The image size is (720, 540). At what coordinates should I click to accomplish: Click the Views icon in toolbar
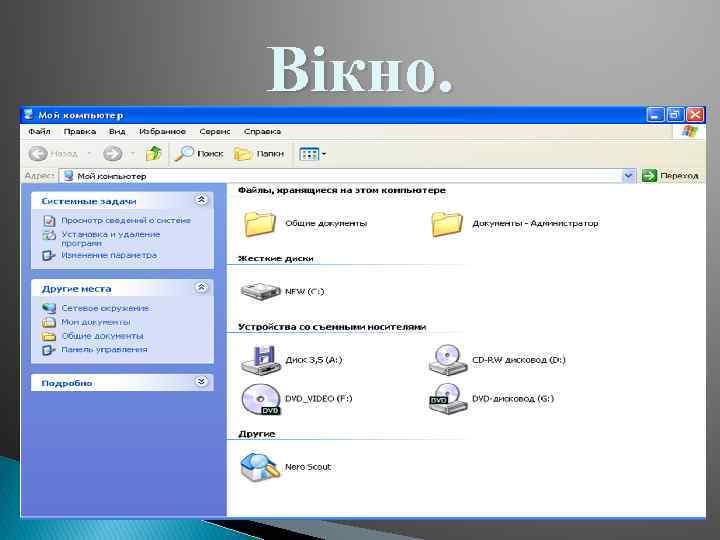click(x=309, y=154)
